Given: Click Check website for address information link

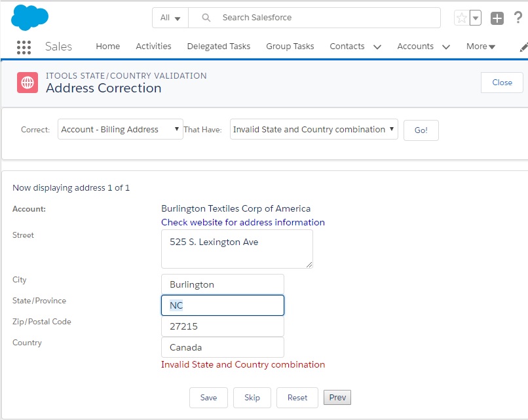Looking at the screenshot, I should (243, 222).
